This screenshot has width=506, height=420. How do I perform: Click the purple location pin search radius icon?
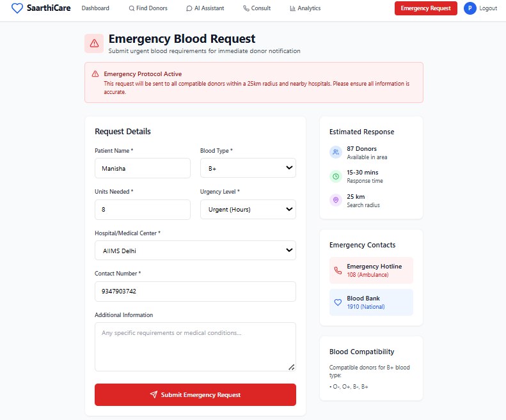coord(336,200)
